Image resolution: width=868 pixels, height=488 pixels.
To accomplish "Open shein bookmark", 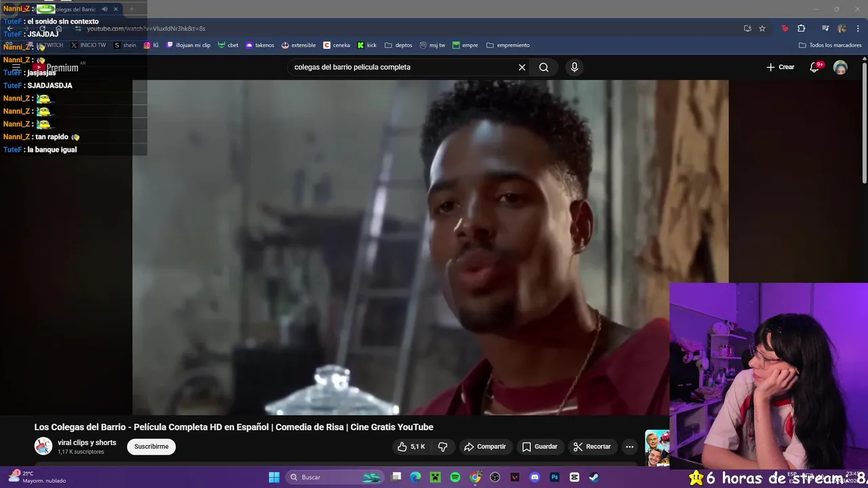I will tap(125, 45).
